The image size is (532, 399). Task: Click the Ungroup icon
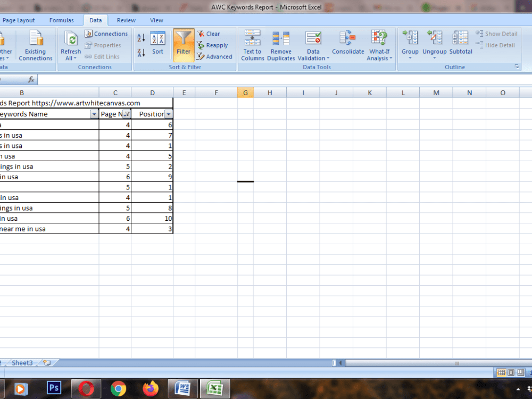(434, 38)
